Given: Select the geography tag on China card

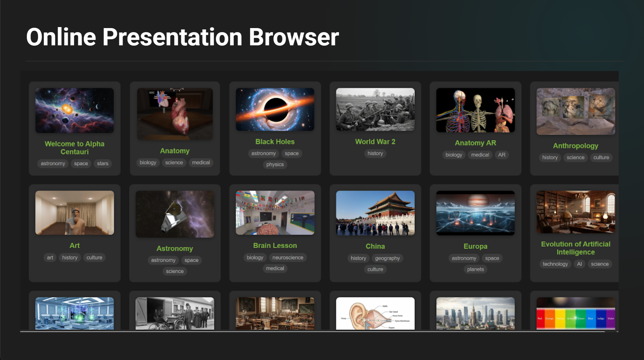Looking at the screenshot, I should coord(388,258).
